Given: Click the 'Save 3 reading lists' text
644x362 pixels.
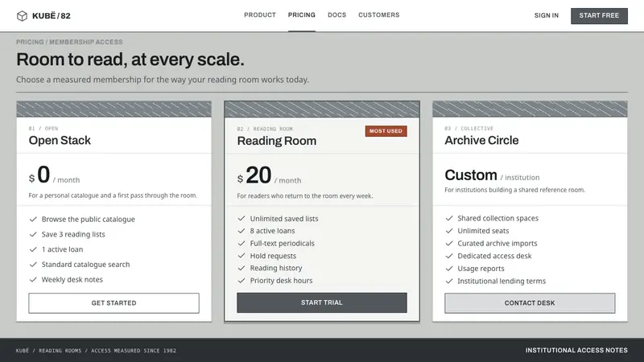Looking at the screenshot, I should pyautogui.click(x=73, y=234).
